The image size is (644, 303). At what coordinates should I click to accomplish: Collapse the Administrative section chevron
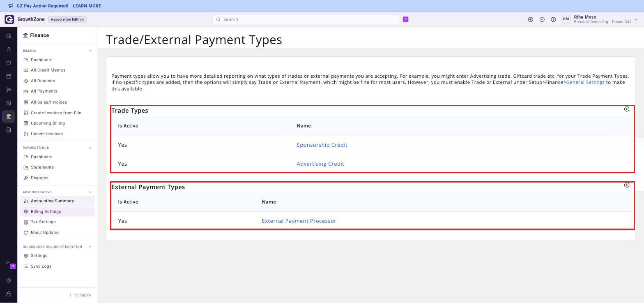[90, 192]
